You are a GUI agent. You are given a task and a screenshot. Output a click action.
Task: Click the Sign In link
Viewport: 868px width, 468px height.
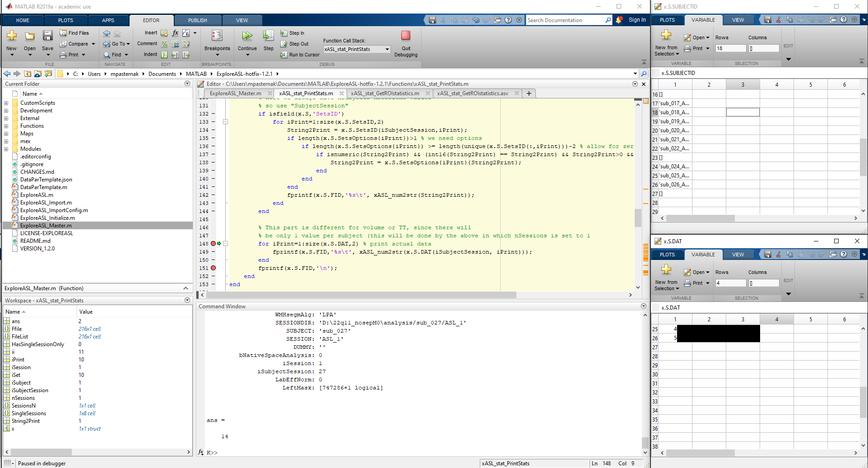tap(637, 20)
